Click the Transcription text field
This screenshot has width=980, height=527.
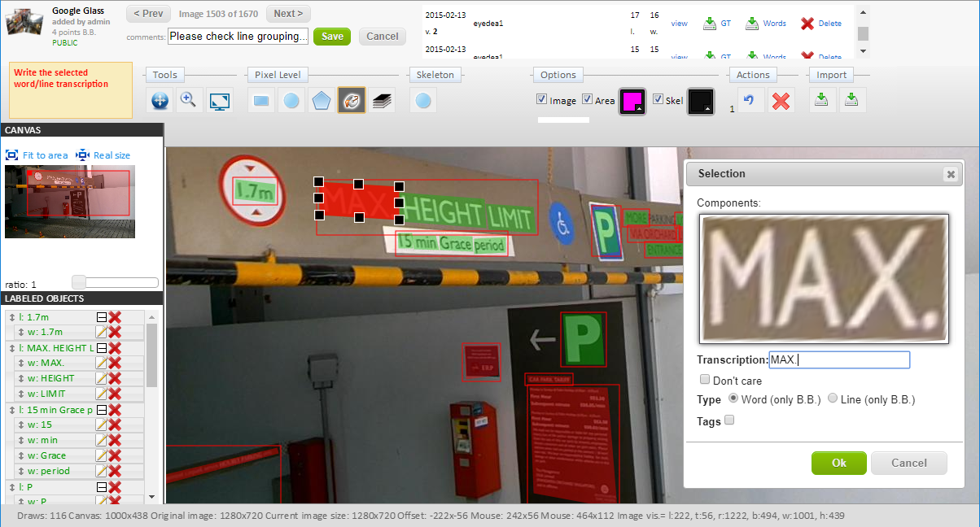pos(838,360)
